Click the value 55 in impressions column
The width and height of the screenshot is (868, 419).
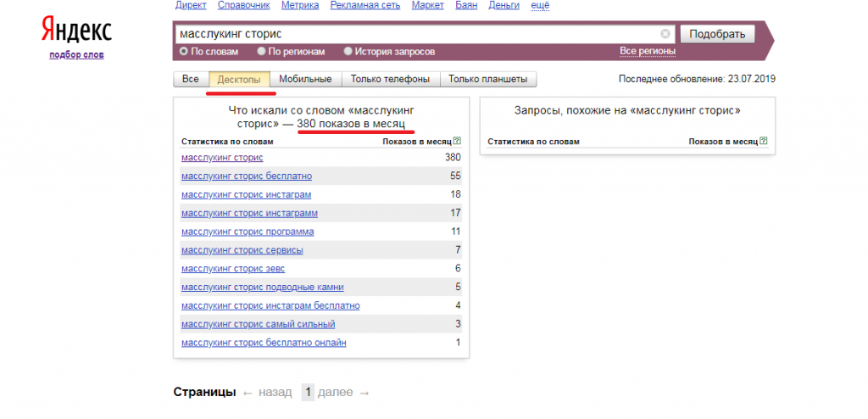(x=455, y=176)
